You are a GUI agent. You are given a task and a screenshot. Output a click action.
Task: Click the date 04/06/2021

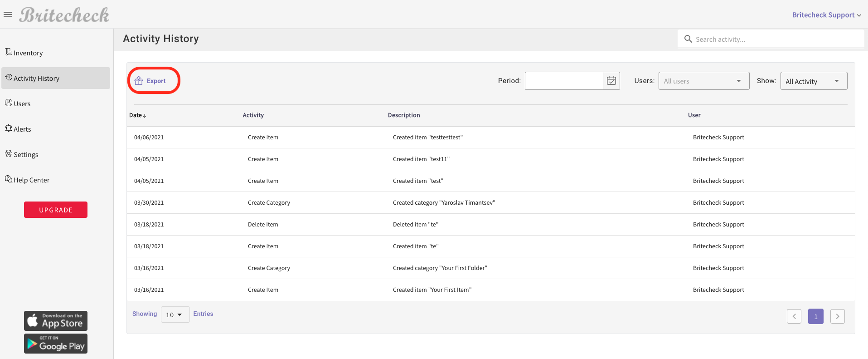[149, 138]
